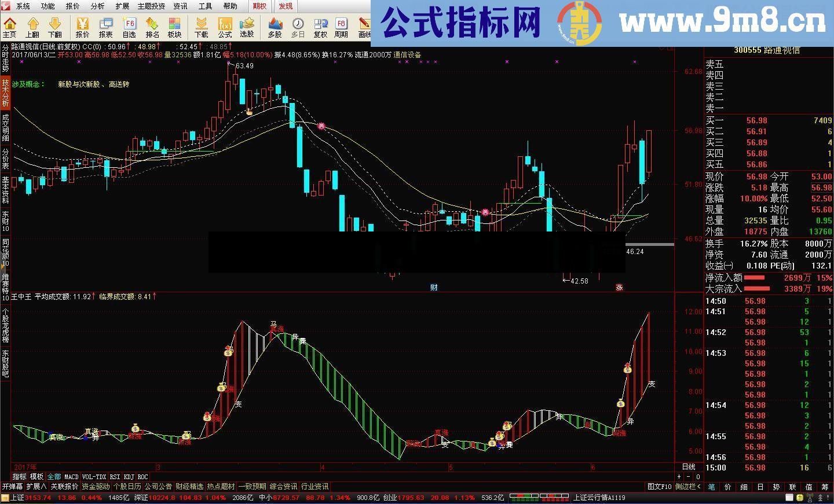Collapse the 侧边栏 sidebar toggle

pyautogui.click(x=688, y=487)
